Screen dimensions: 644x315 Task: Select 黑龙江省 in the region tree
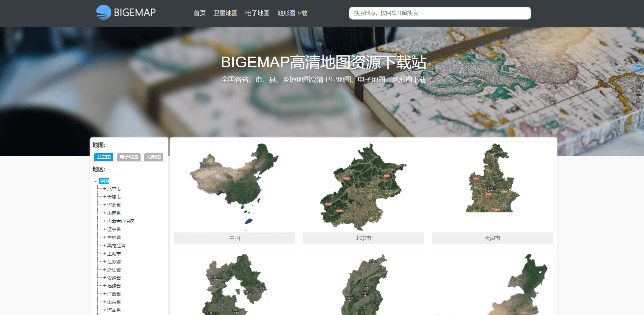pos(116,246)
